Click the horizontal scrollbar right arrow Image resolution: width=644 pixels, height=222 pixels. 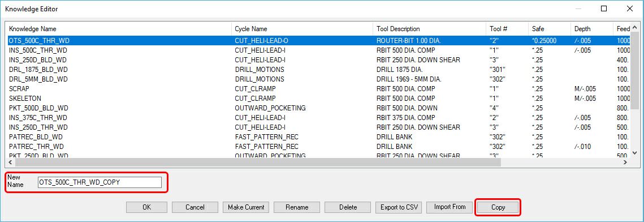[625, 163]
